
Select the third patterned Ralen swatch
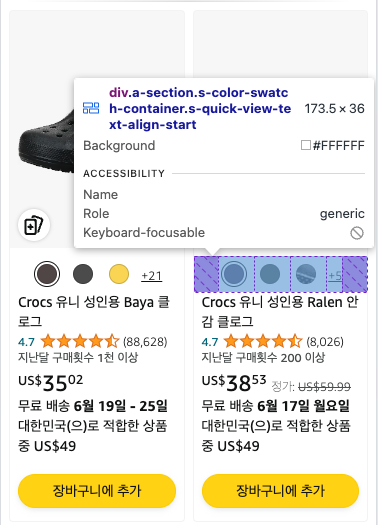click(306, 274)
